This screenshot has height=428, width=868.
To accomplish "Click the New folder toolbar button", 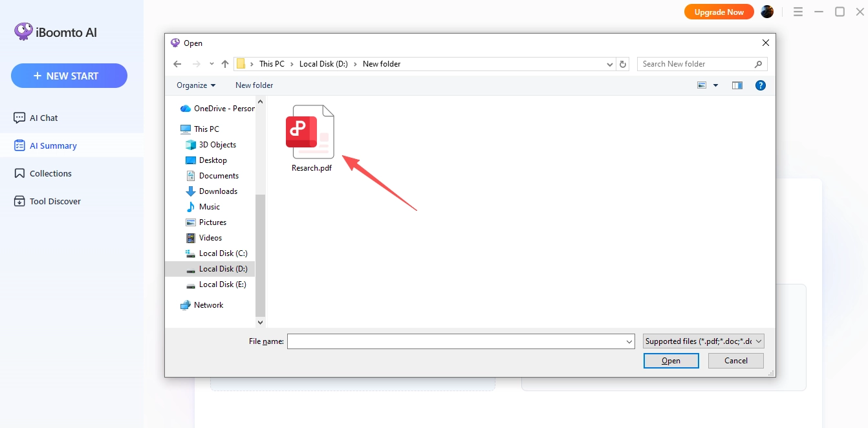I will pos(254,85).
